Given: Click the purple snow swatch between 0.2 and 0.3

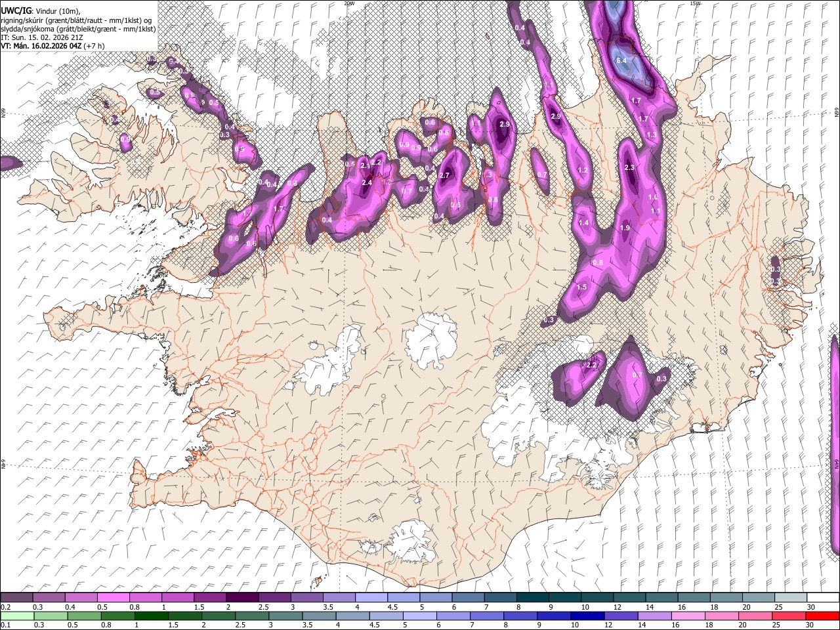Looking at the screenshot, I should click(17, 598).
